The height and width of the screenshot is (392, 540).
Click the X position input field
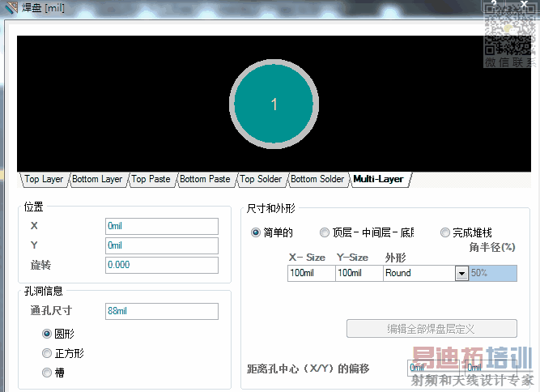coord(162,226)
